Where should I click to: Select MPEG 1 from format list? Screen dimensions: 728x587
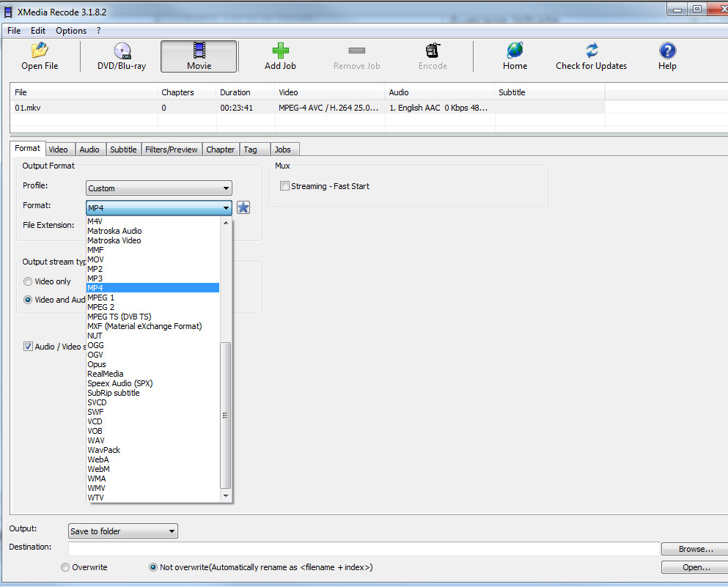[x=152, y=298]
